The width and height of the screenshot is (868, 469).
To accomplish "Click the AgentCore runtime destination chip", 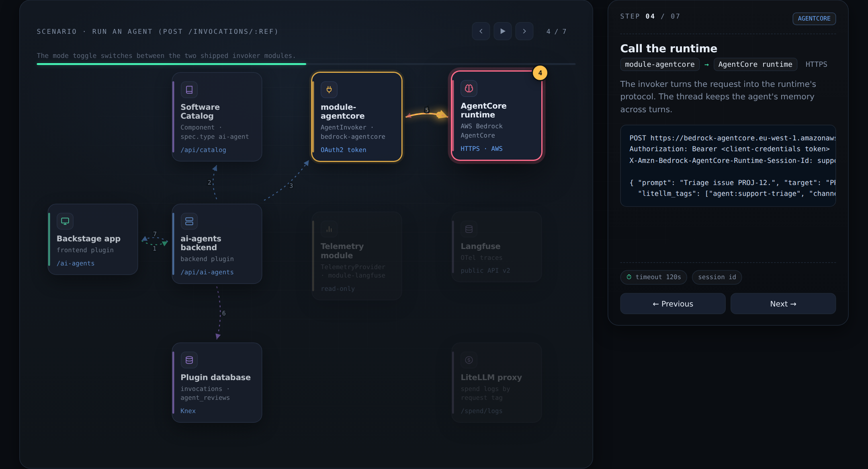I will point(755,64).
